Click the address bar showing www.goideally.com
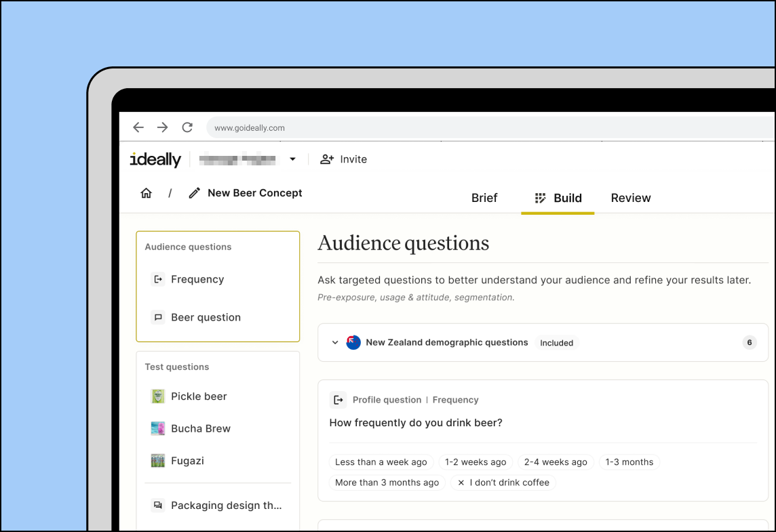The image size is (776, 532). [490, 127]
